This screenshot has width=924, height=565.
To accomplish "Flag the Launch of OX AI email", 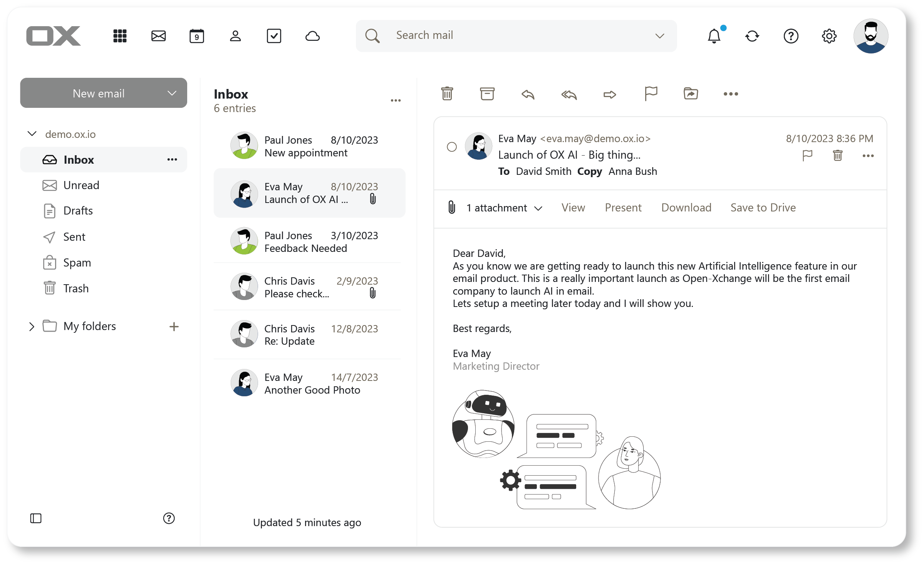I will click(x=807, y=155).
